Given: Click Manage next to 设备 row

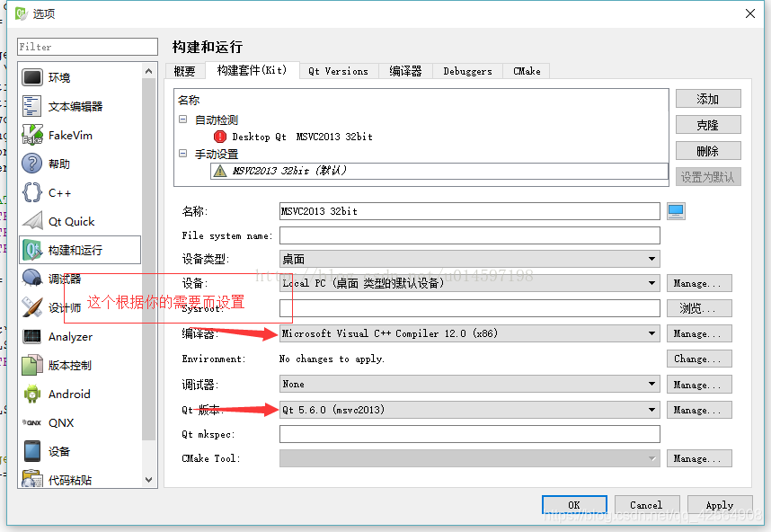Looking at the screenshot, I should point(699,283).
